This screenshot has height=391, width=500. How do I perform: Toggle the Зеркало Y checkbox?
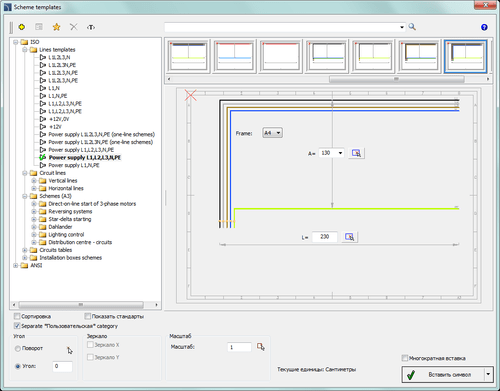[x=90, y=357]
